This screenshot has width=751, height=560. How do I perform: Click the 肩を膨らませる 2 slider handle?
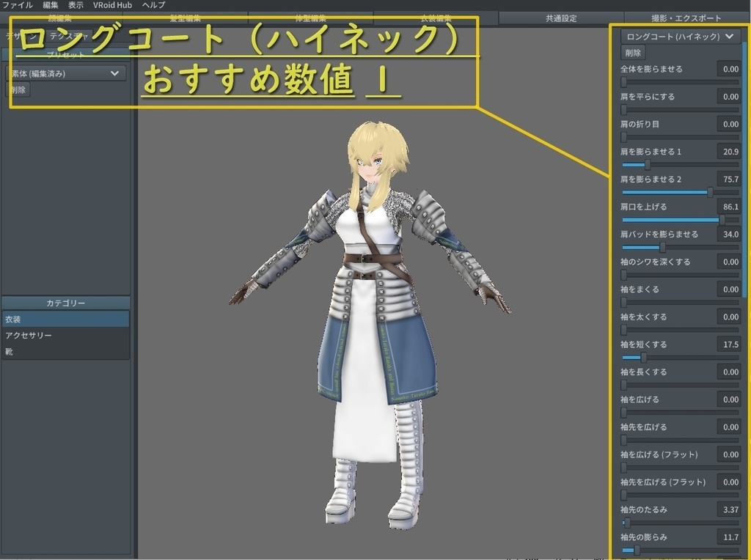point(710,191)
